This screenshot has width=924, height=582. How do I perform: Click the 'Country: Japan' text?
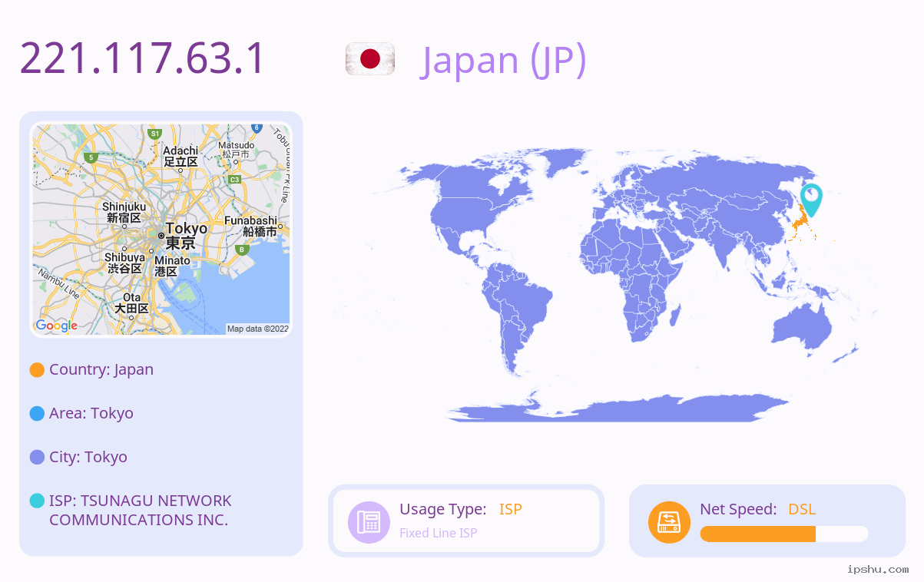pos(101,369)
